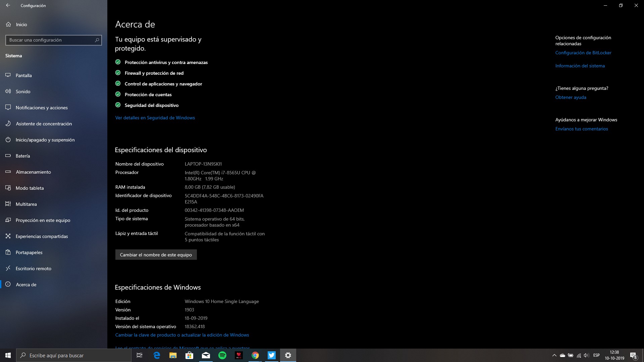Select the Acerca de sidebar entry
644x362 pixels.
54,285
